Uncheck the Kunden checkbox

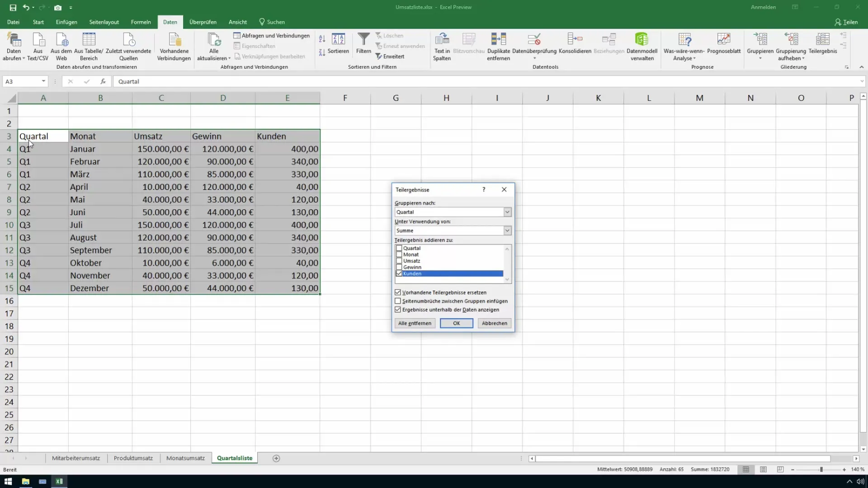click(x=399, y=273)
